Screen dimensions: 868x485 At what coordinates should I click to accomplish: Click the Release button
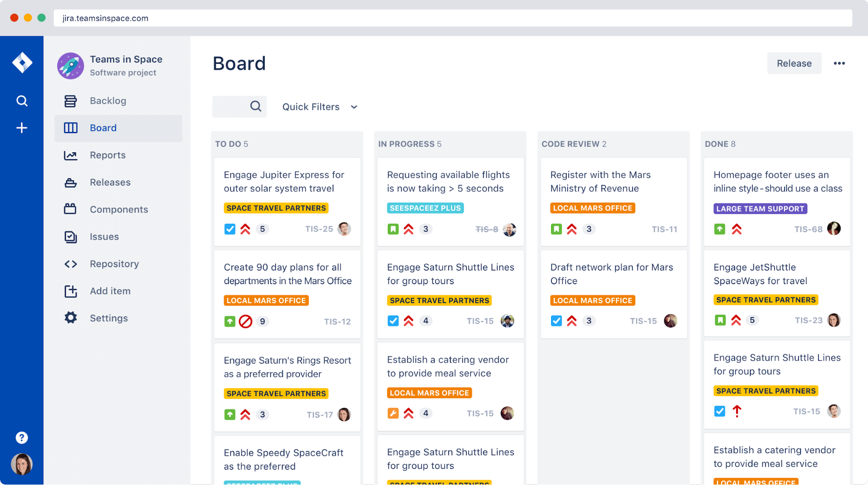pyautogui.click(x=794, y=62)
